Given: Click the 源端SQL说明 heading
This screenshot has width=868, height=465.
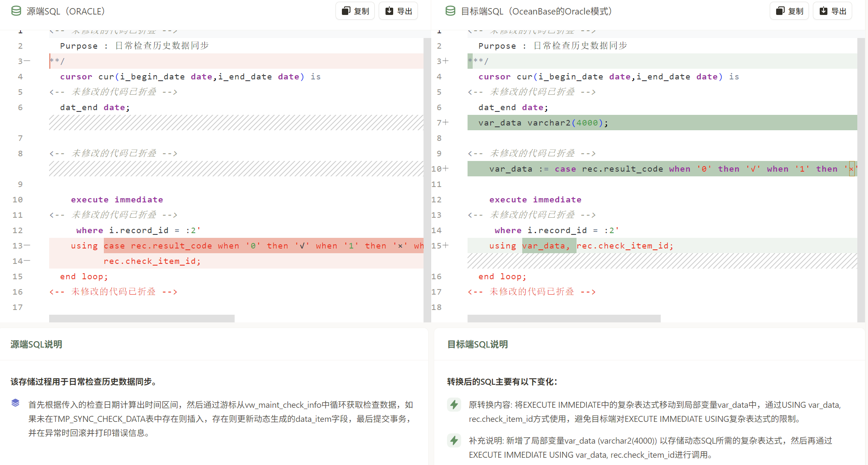Looking at the screenshot, I should pyautogui.click(x=36, y=344).
